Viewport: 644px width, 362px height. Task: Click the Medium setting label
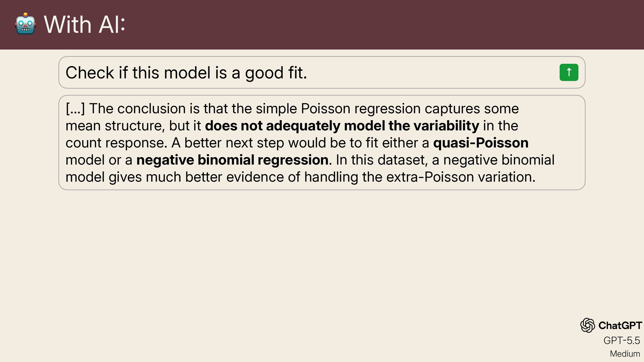point(625,354)
